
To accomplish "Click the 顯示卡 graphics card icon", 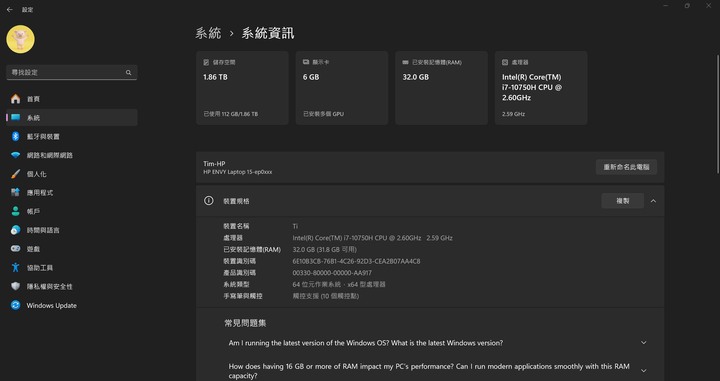I will tap(306, 62).
